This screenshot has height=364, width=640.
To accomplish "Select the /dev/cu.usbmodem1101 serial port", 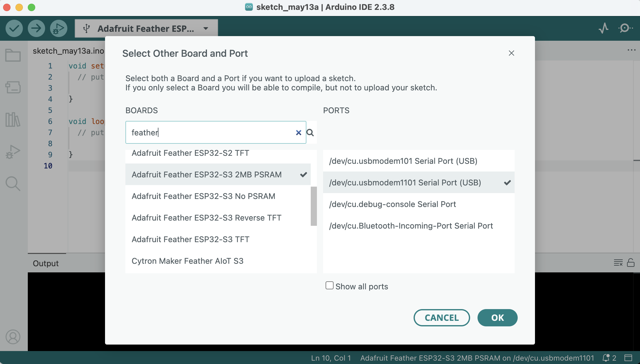I will (419, 182).
